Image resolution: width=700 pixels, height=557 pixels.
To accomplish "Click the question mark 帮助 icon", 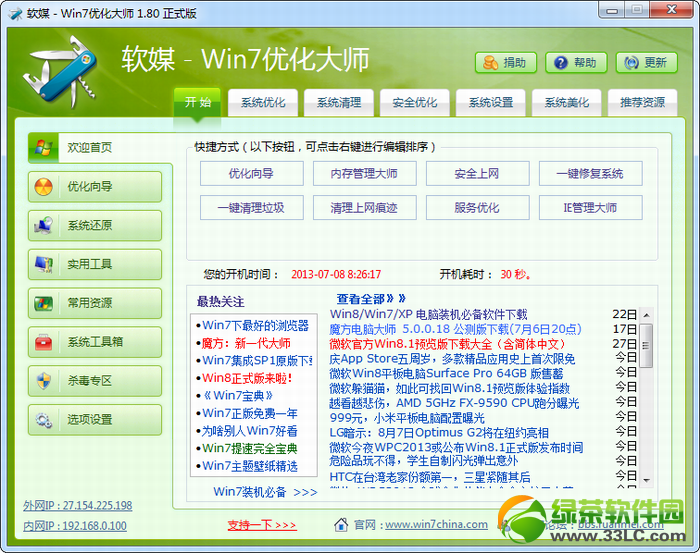I will point(560,63).
